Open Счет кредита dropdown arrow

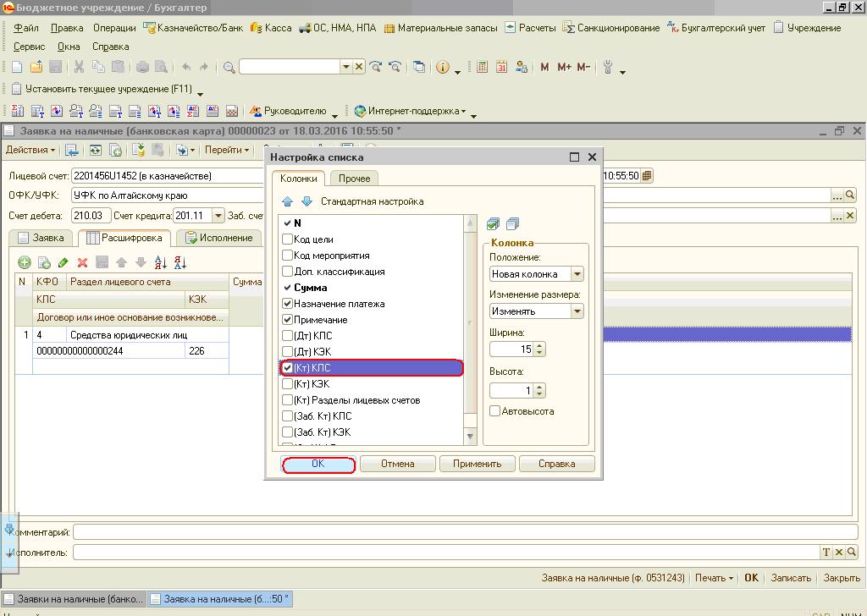click(218, 216)
